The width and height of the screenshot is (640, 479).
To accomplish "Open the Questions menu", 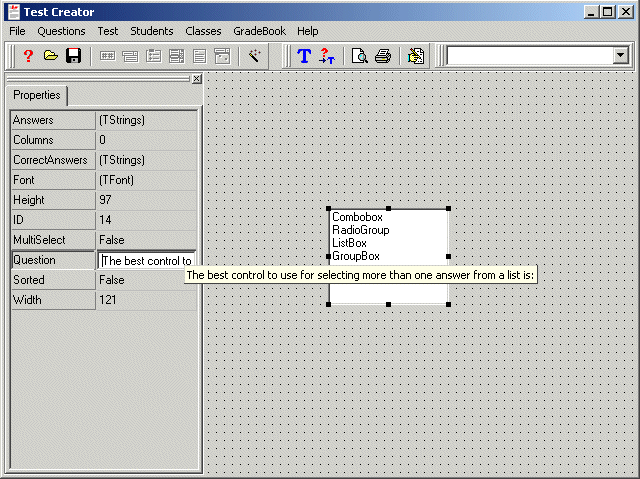I will coord(61,31).
